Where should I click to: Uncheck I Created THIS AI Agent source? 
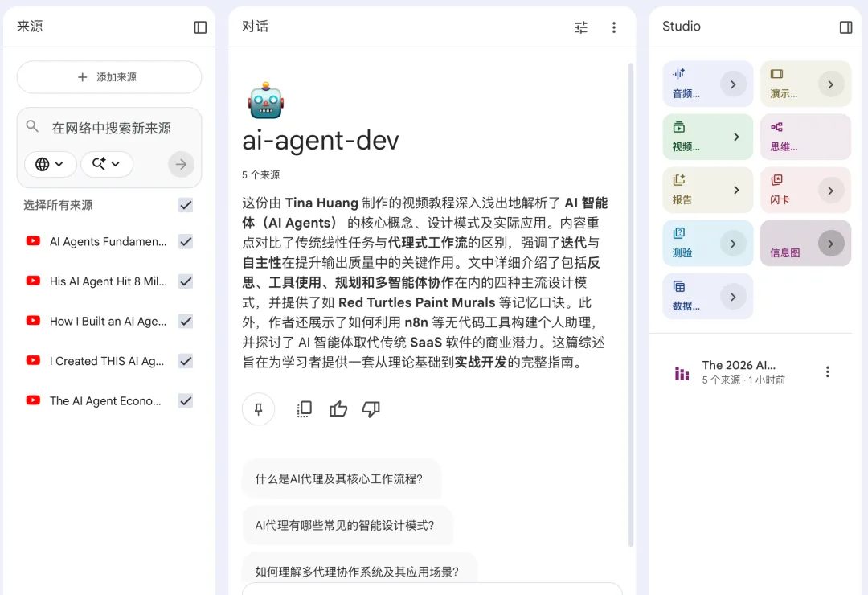click(x=186, y=361)
